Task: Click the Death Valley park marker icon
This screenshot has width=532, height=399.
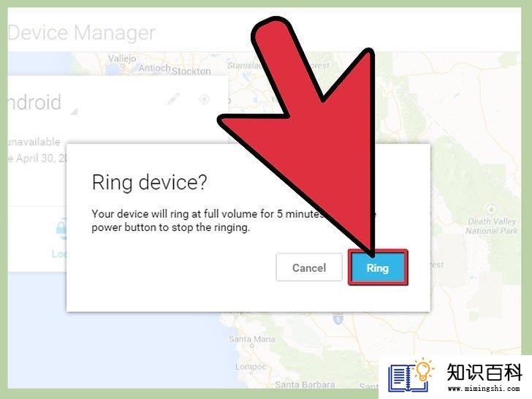Action: (x=491, y=209)
